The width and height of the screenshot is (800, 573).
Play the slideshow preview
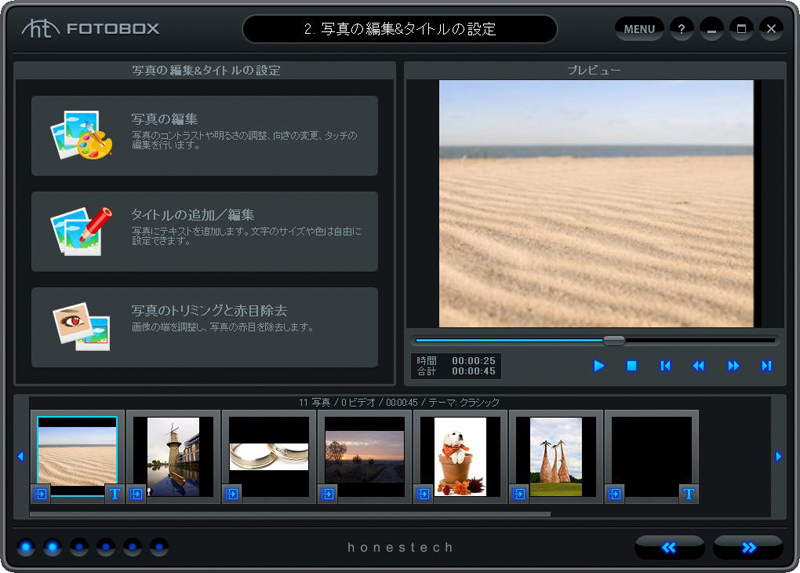(599, 366)
